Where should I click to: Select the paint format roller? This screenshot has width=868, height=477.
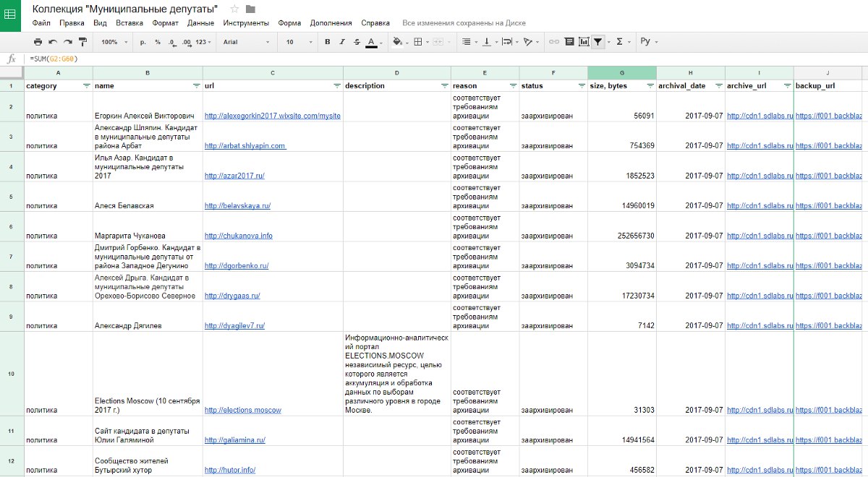tap(82, 42)
